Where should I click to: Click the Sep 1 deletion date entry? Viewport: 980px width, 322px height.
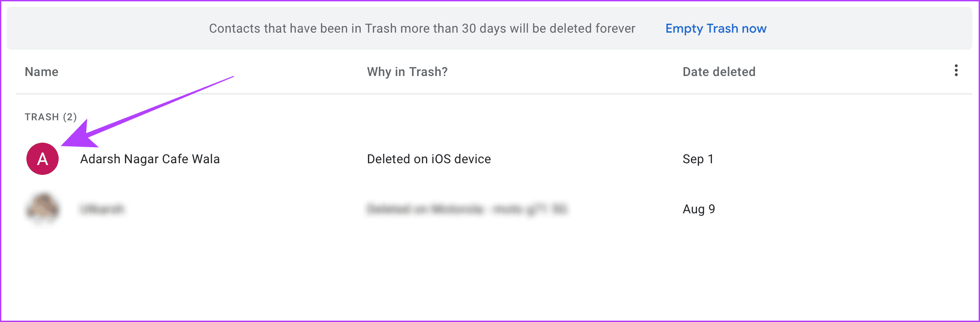click(698, 159)
